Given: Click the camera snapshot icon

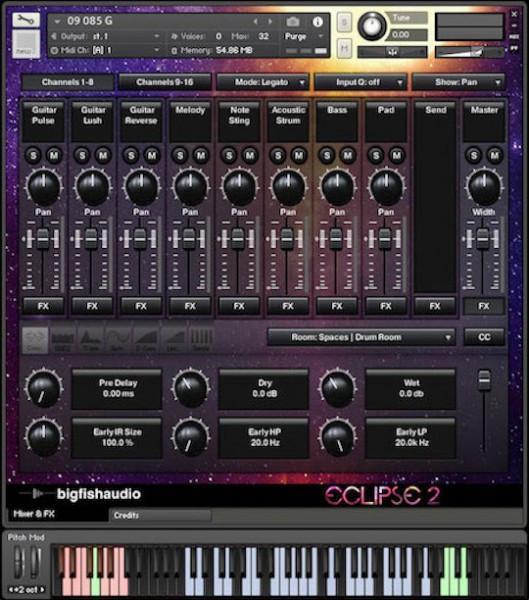Looking at the screenshot, I should pos(293,22).
